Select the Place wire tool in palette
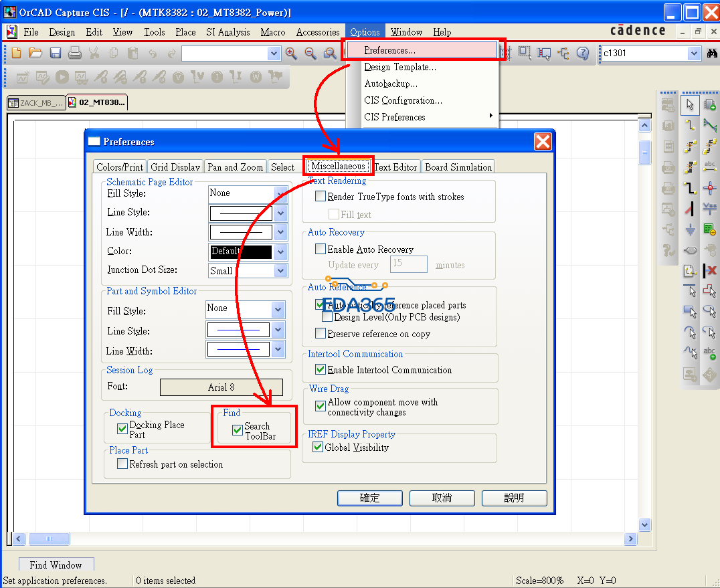720x588 pixels. pos(690,125)
